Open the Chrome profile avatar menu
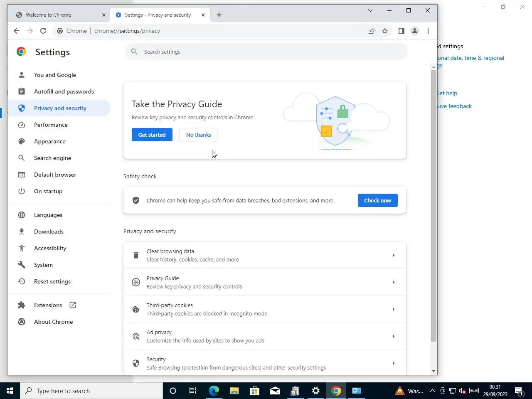The image size is (532, 399). click(415, 31)
